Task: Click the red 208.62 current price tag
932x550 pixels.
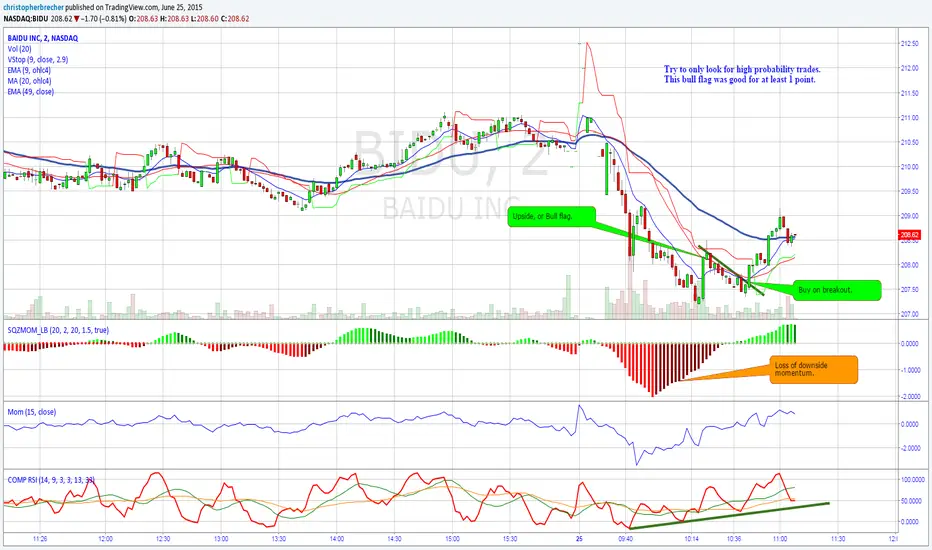Action: click(x=909, y=235)
